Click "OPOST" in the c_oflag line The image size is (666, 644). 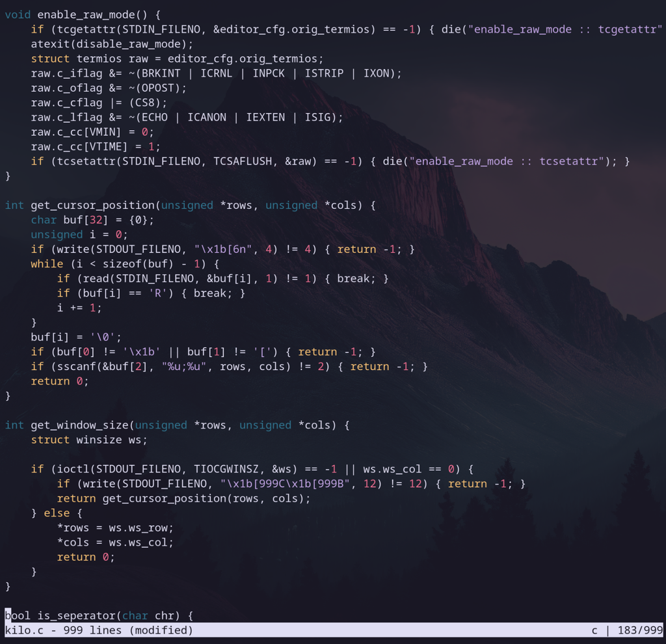coord(157,88)
